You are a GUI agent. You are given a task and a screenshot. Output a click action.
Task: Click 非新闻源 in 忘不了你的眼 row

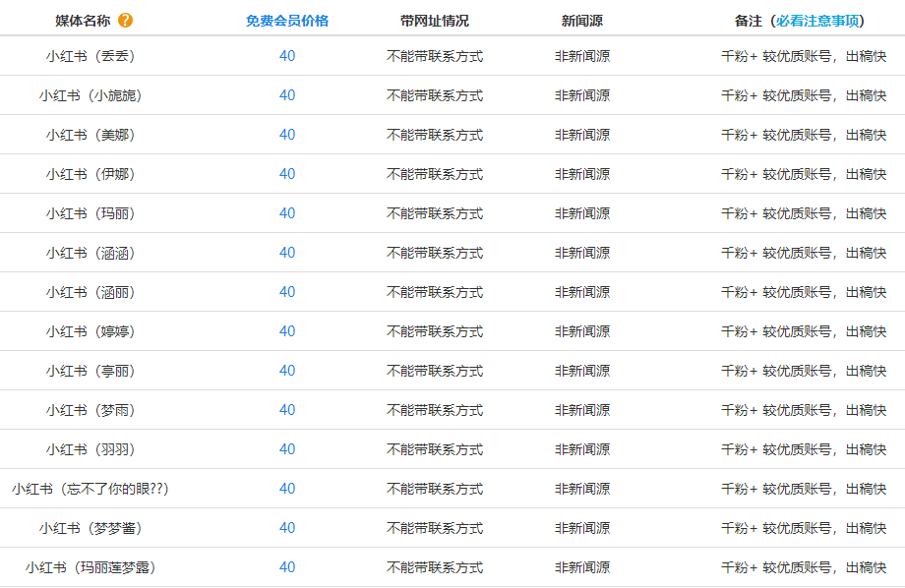point(582,489)
